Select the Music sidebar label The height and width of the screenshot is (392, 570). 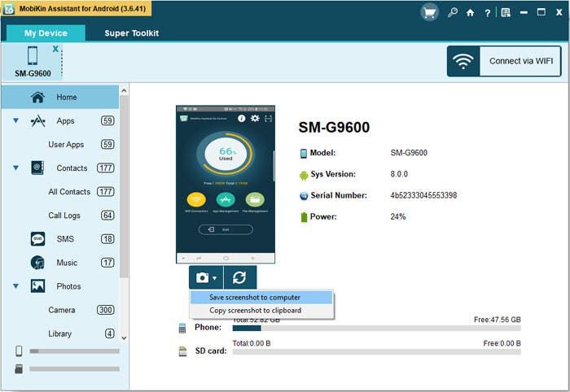click(67, 263)
